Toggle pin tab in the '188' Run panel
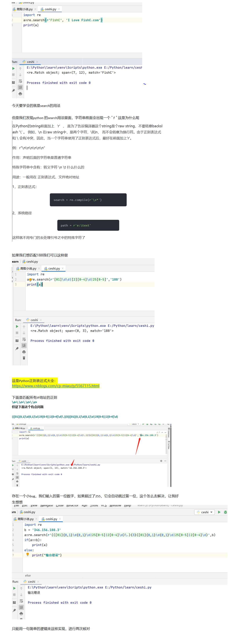 click(x=17, y=348)
